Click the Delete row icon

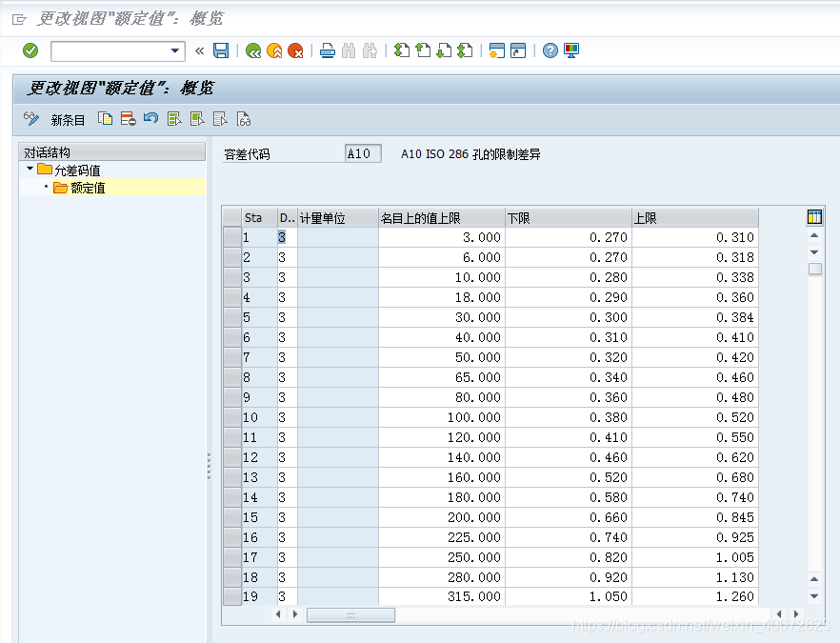(x=128, y=119)
